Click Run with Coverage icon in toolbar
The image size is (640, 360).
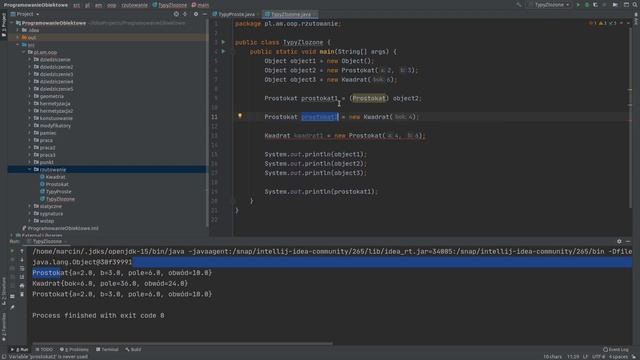pyautogui.click(x=596, y=5)
